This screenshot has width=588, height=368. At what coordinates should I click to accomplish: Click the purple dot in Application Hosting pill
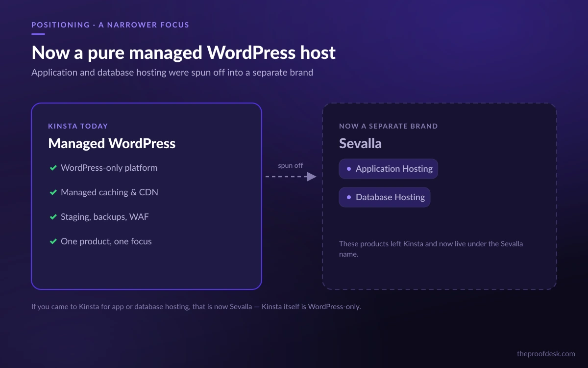point(349,169)
